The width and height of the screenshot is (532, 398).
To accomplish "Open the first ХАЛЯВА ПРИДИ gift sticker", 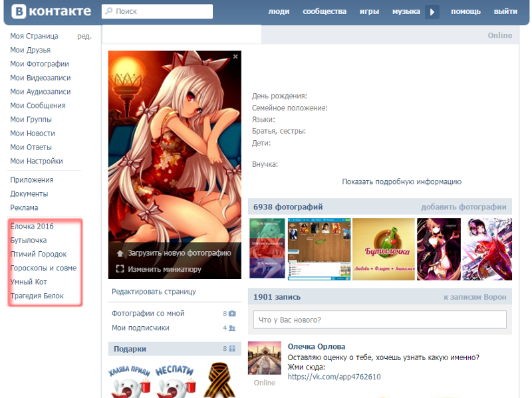I will tap(129, 380).
